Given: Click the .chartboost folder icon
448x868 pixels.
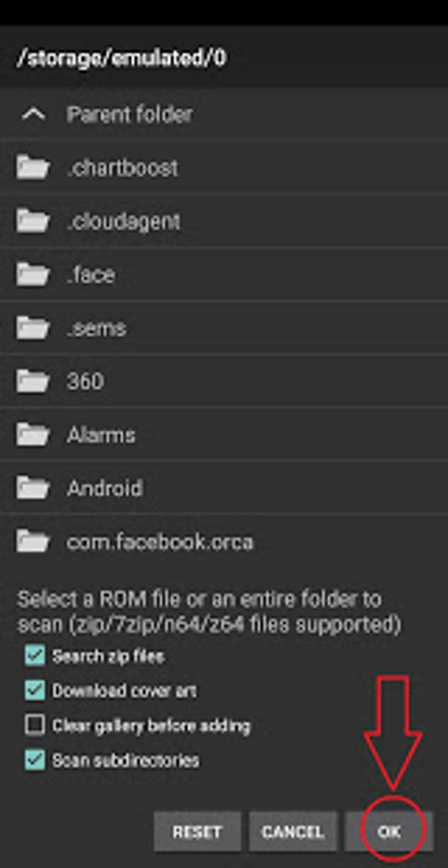Looking at the screenshot, I should (33, 167).
